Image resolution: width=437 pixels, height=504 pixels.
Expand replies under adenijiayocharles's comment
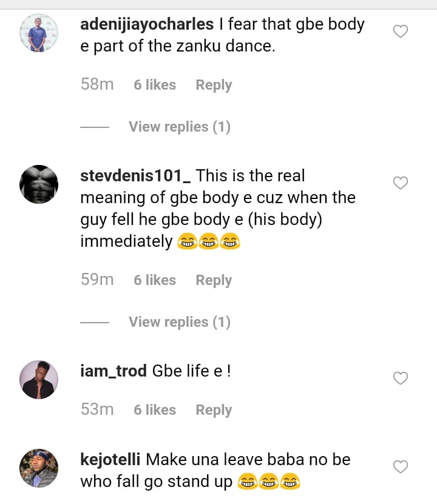click(x=179, y=127)
